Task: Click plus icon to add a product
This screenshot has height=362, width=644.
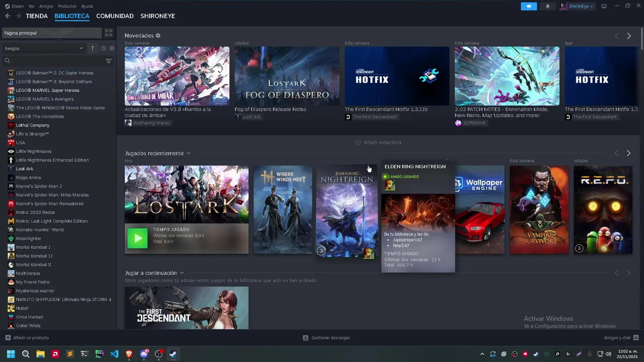Action: pos(8,338)
